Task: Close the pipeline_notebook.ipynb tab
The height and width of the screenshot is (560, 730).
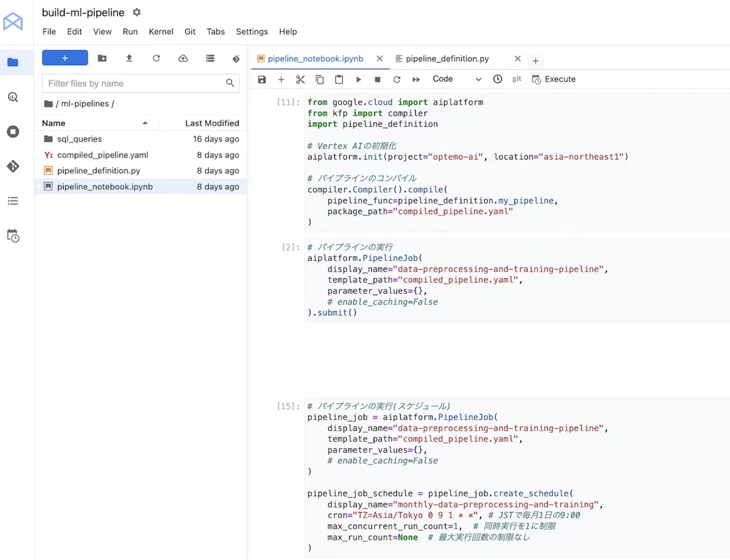Action: 380,59
